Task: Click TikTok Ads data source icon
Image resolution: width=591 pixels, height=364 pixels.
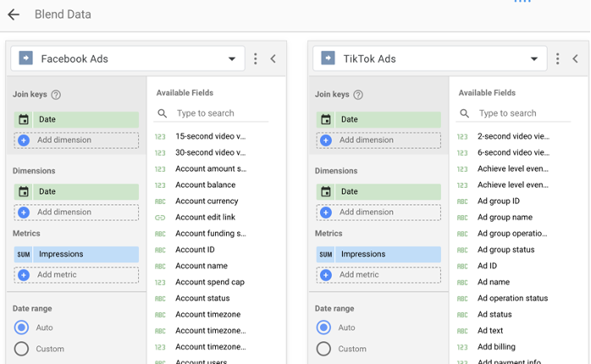Action: click(328, 58)
